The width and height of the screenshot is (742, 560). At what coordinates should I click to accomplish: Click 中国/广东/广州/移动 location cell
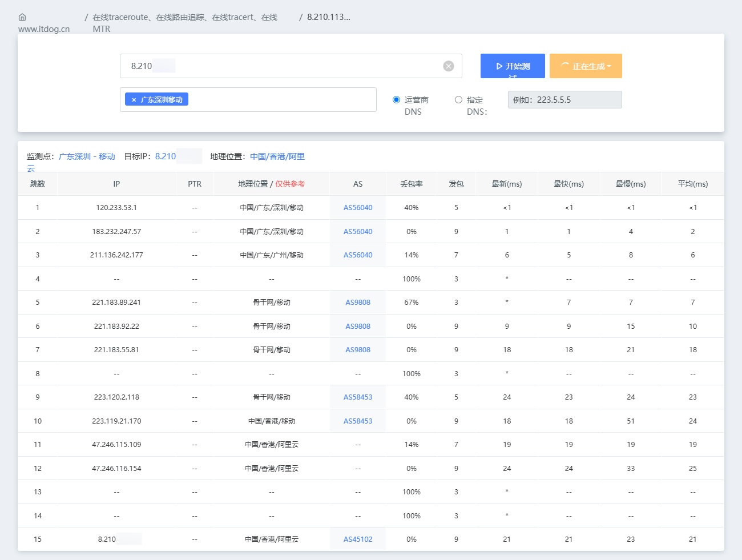click(x=272, y=255)
